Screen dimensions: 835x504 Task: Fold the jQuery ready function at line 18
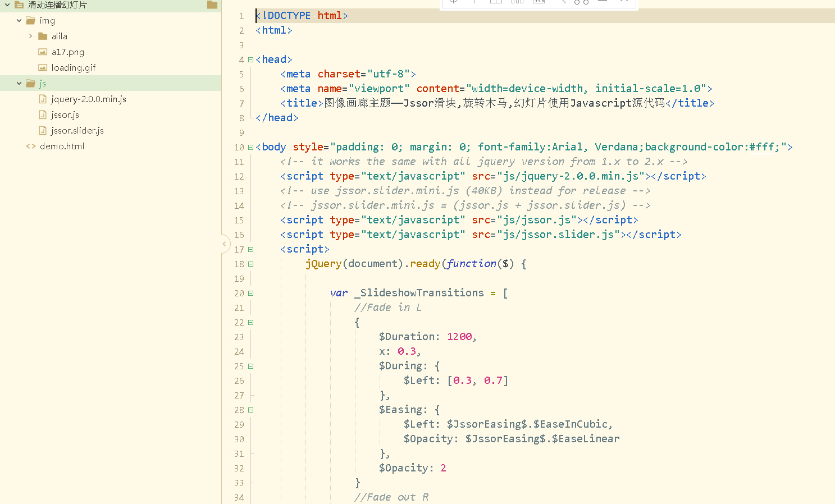250,264
